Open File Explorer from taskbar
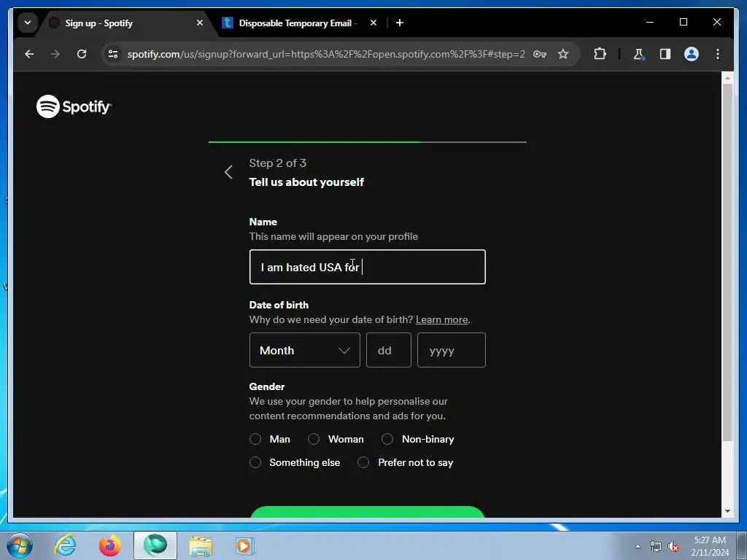 tap(201, 545)
